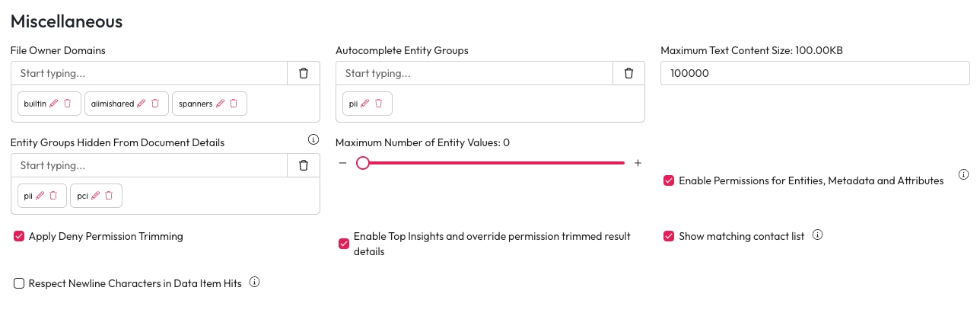Click the Maximum Number of Entity Values slider handle
The height and width of the screenshot is (316, 980).
[363, 163]
